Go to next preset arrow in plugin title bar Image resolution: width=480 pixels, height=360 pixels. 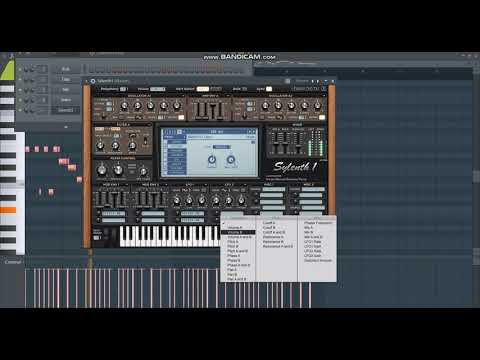[x=317, y=81]
